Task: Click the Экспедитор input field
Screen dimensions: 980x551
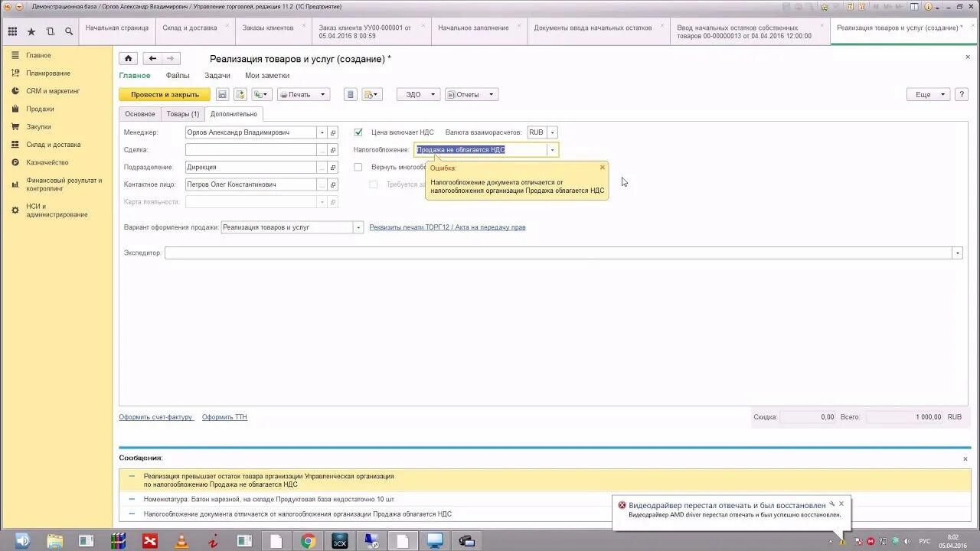Action: [x=558, y=253]
